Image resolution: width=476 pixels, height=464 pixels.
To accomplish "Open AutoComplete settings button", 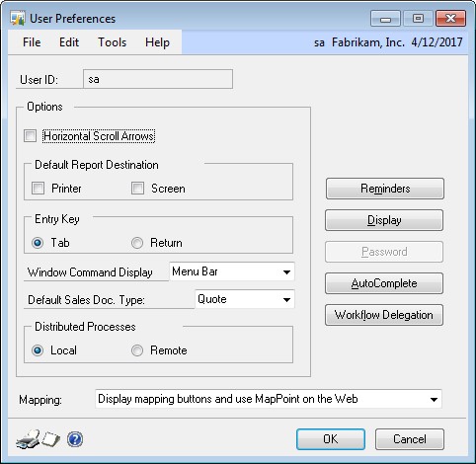I will pyautogui.click(x=384, y=283).
